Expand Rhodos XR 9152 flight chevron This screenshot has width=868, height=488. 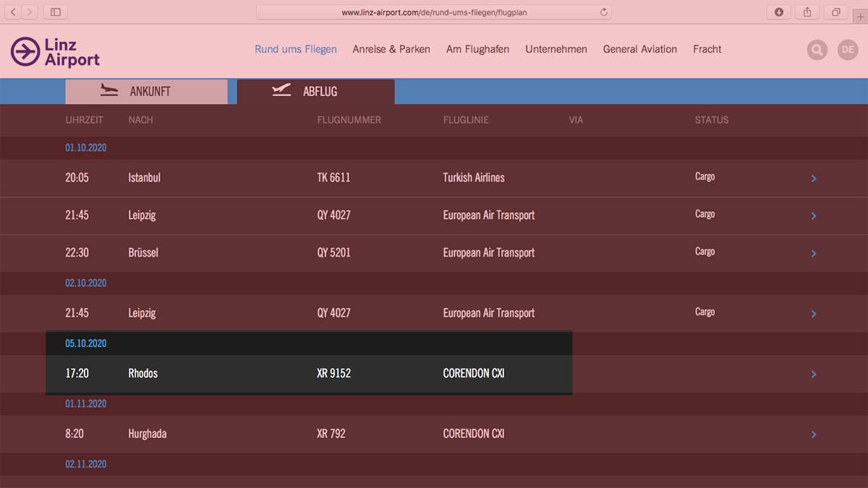coord(814,374)
